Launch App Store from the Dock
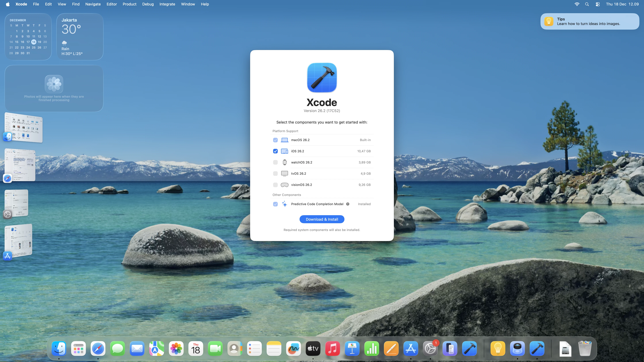Image resolution: width=644 pixels, height=362 pixels. pos(411,348)
